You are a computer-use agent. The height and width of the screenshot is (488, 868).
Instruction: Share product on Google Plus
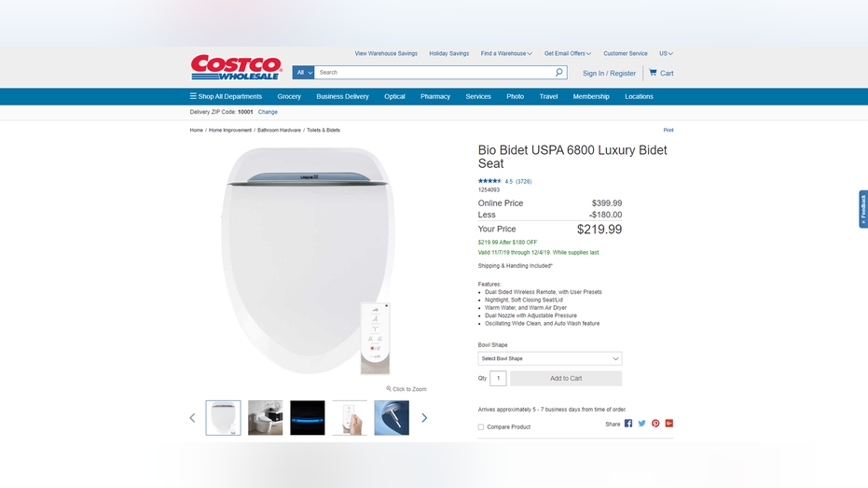tap(669, 424)
